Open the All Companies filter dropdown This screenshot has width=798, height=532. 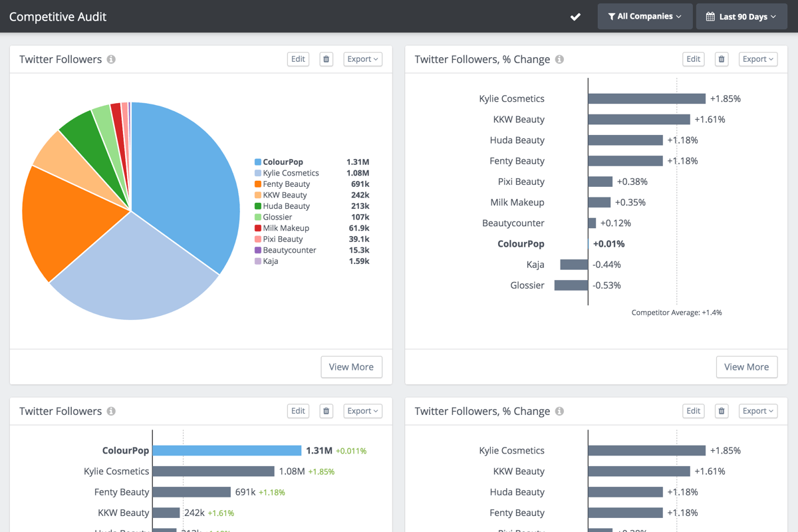[645, 17]
